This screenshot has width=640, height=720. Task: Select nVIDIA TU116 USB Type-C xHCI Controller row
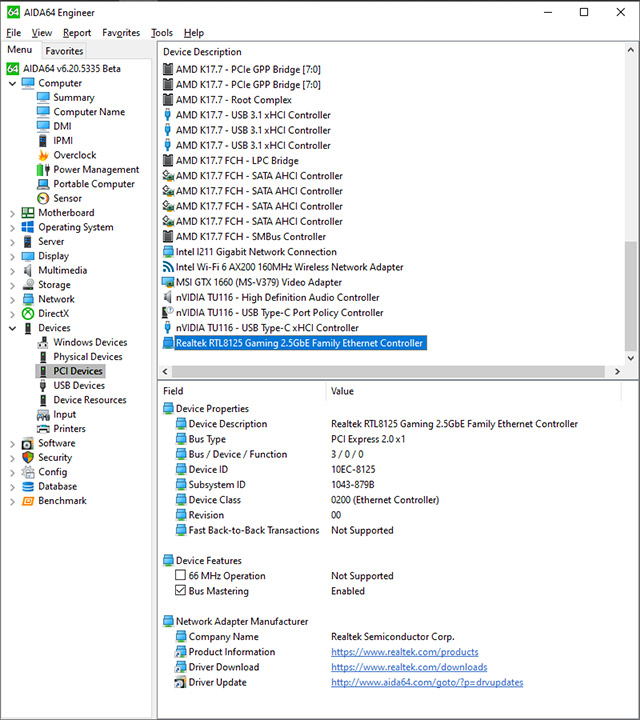[x=261, y=328]
